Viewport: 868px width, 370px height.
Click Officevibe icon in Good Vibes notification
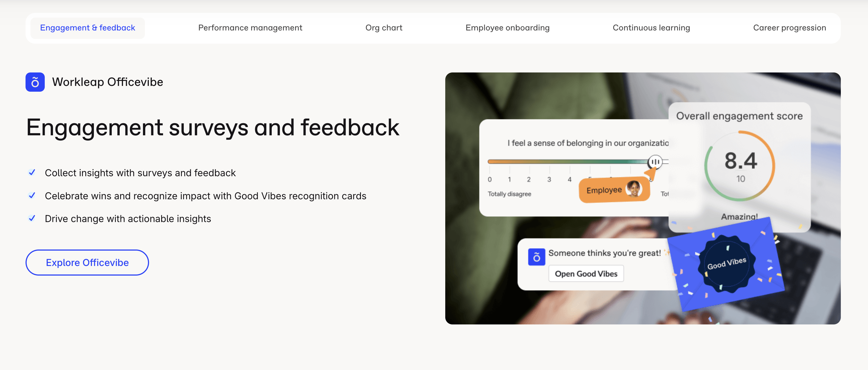536,257
